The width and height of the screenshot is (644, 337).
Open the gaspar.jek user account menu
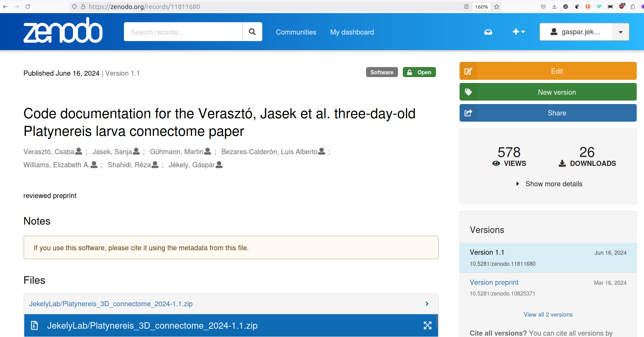[x=584, y=32]
